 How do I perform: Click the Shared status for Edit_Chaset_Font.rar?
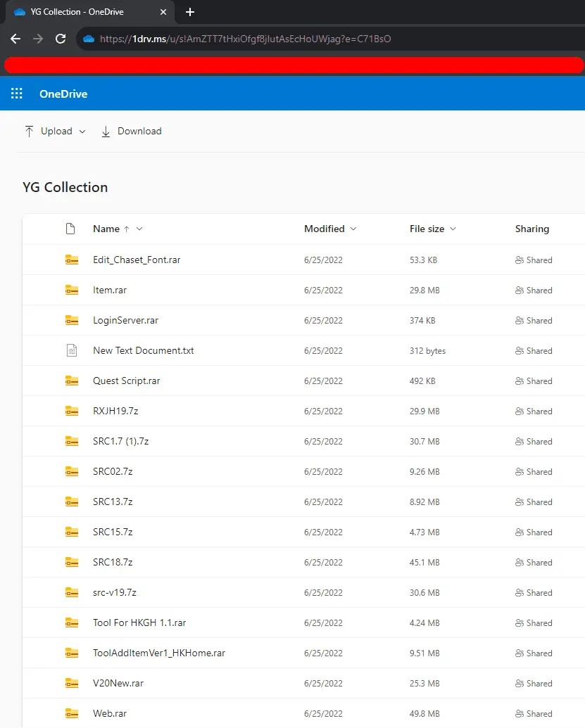coord(534,260)
